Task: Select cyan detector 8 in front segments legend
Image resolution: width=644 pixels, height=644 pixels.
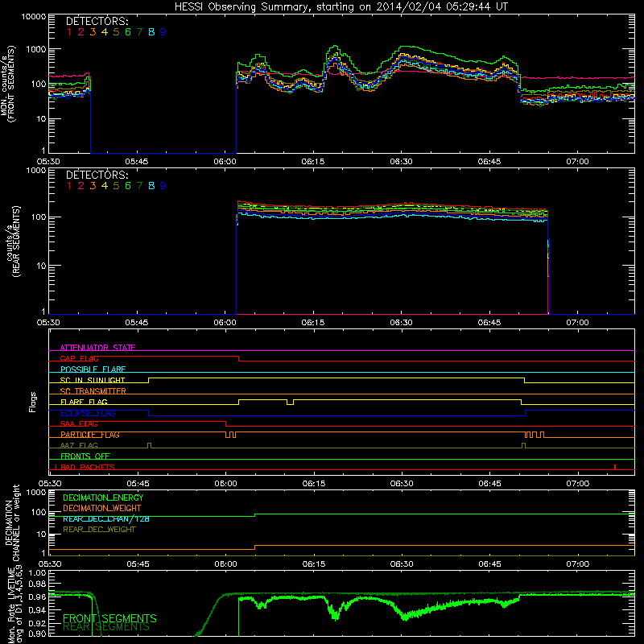Action: (x=151, y=32)
